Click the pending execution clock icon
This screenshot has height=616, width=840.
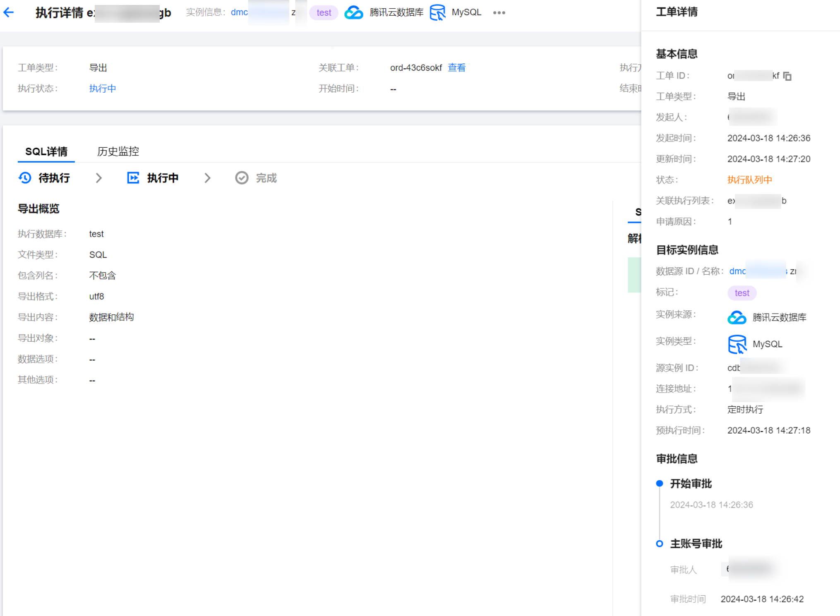(x=25, y=178)
